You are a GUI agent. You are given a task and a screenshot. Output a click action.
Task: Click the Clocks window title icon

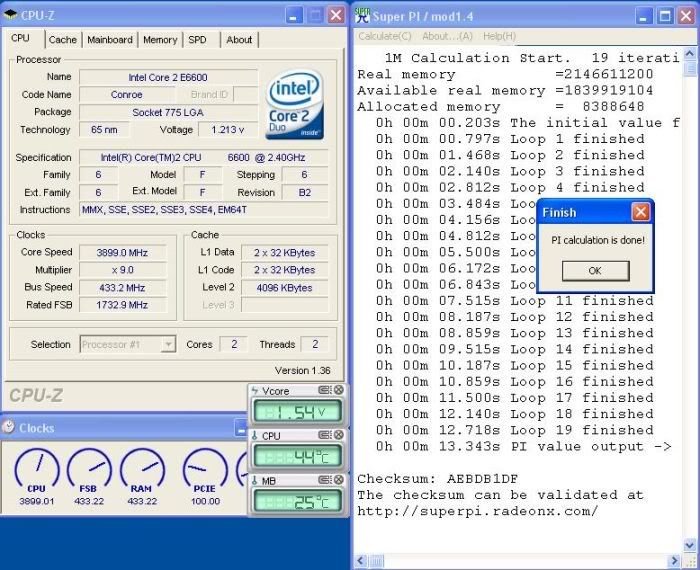8,427
